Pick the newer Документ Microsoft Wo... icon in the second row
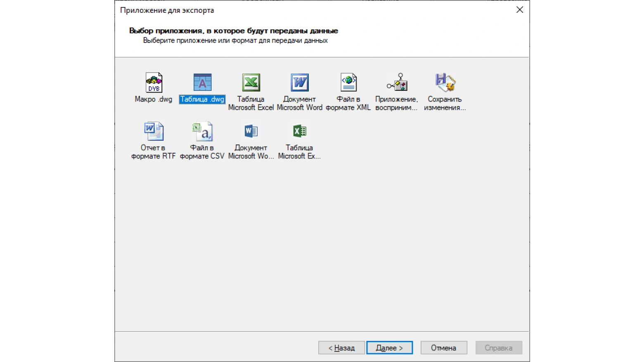644x362 pixels. point(251,131)
